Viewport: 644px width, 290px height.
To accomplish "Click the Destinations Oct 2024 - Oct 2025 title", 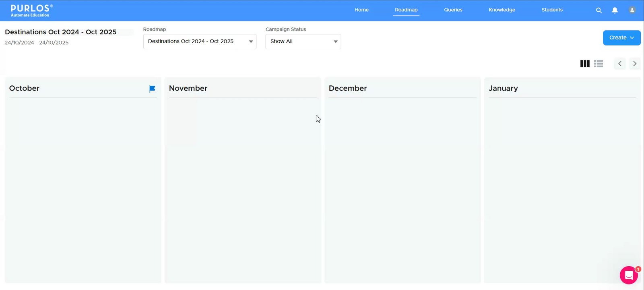I will click(x=61, y=32).
